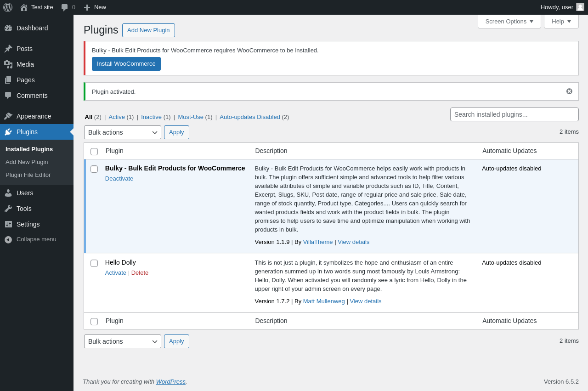588x391 pixels.
Task: Click the bottom Apply button
Action: tap(176, 341)
